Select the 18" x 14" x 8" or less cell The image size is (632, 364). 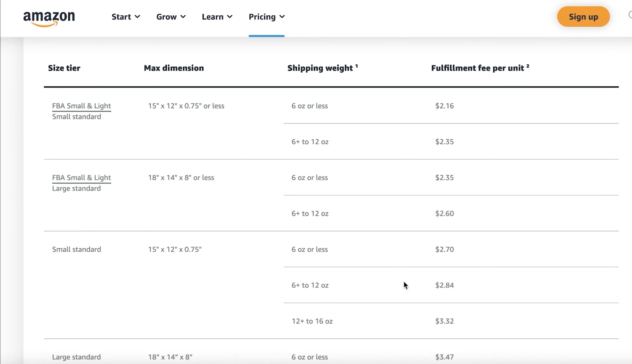pos(181,178)
